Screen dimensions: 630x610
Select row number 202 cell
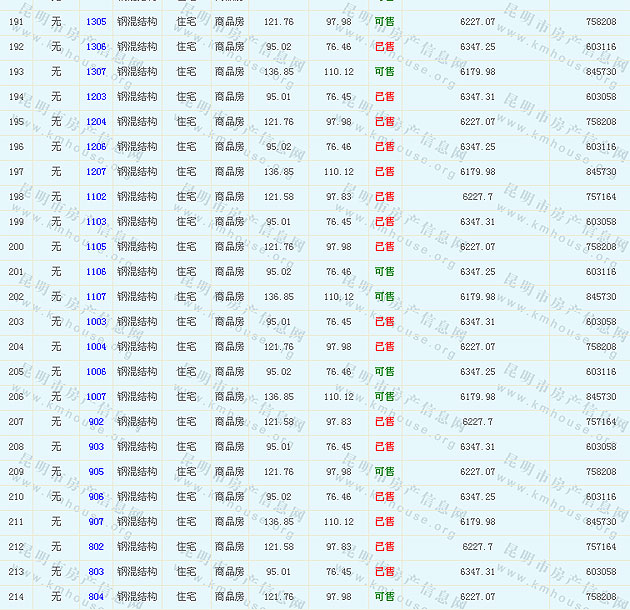click(16, 297)
